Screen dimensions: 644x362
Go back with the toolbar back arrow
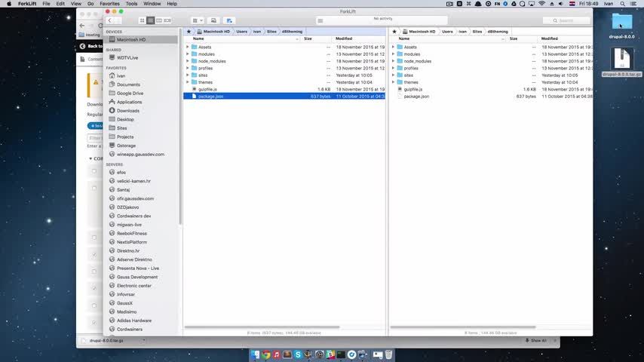point(109,20)
